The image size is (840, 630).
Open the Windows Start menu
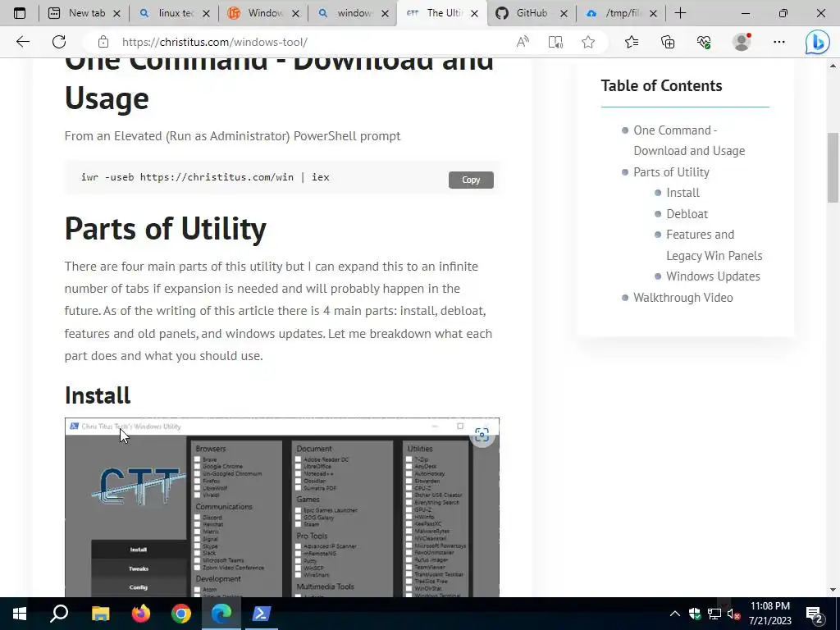tap(20, 614)
